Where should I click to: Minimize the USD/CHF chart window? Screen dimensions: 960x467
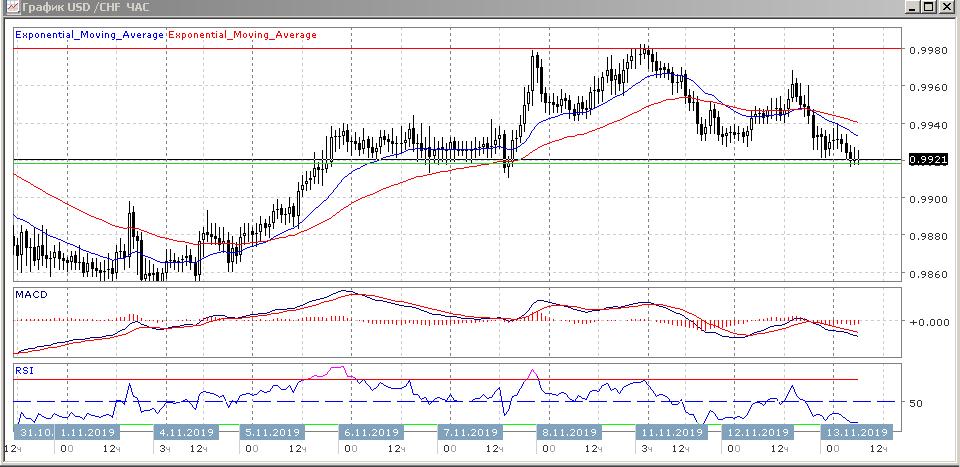coord(913,7)
